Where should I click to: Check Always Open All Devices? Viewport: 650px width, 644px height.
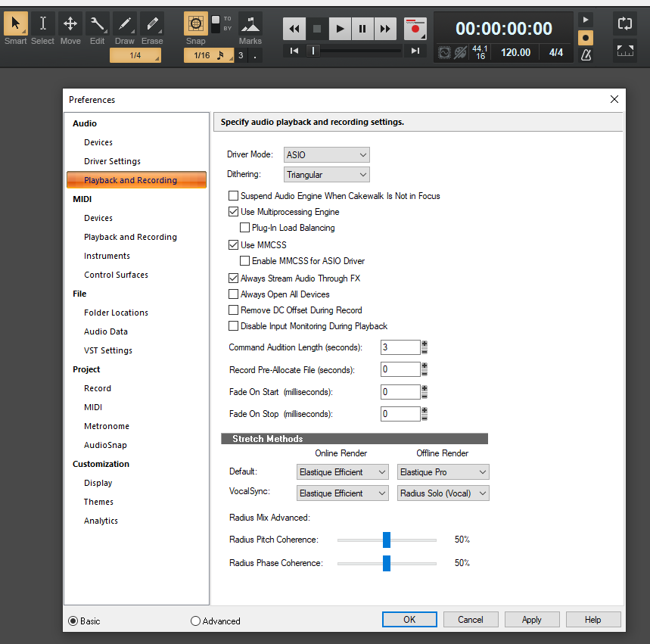233,294
